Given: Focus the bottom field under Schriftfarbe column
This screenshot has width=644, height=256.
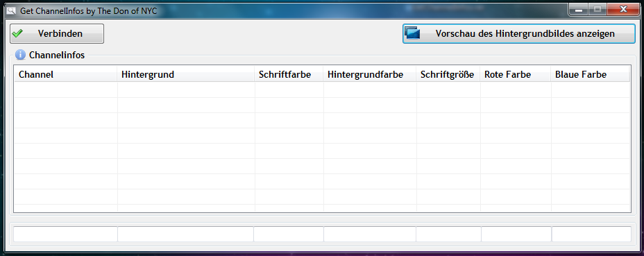Looking at the screenshot, I should 289,234.
